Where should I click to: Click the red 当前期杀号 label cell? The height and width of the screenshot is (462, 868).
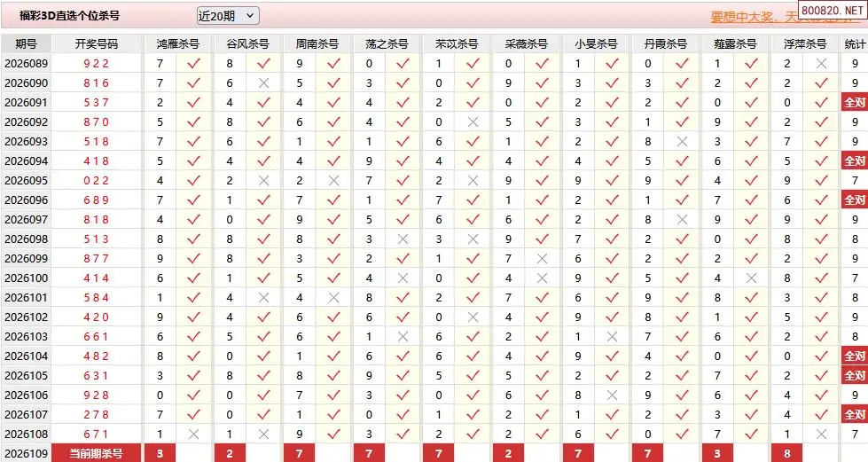96,454
